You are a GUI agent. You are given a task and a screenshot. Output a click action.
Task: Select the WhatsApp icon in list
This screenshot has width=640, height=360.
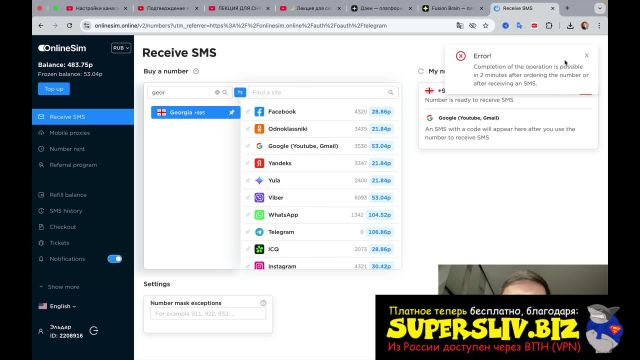click(259, 215)
